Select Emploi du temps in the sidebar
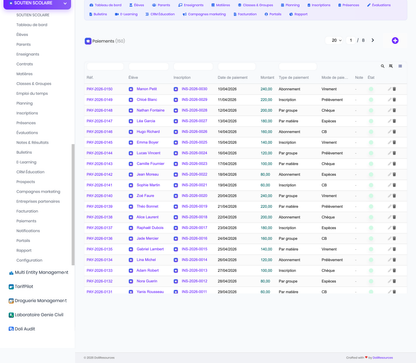Screen dimensions: 416x363 [32, 93]
